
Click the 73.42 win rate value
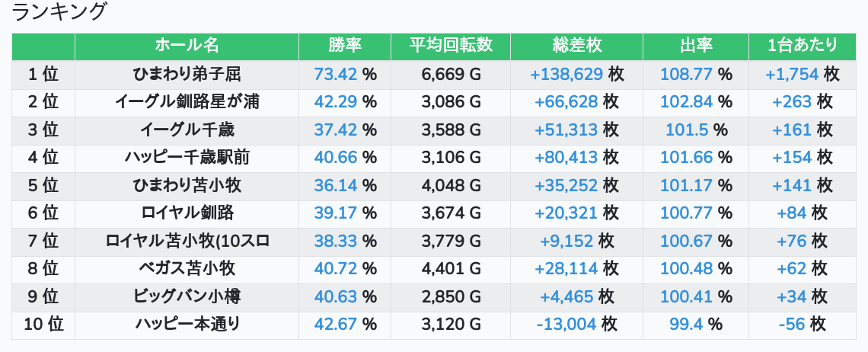click(x=336, y=75)
